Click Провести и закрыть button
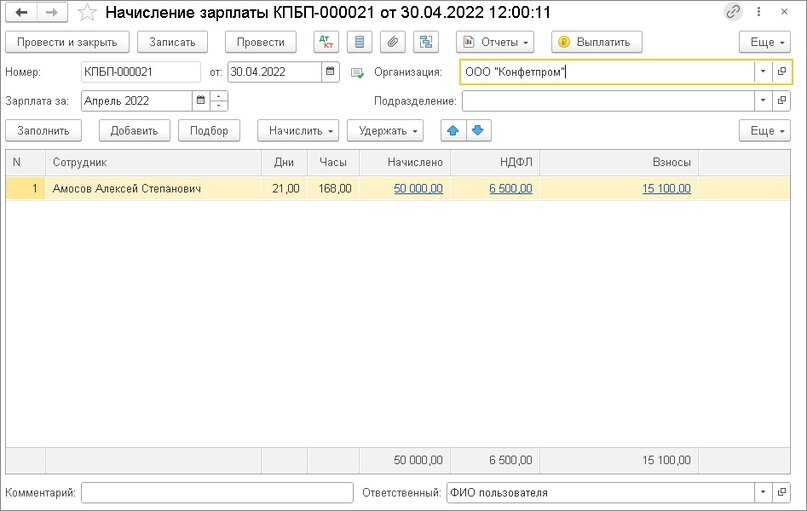 pyautogui.click(x=67, y=42)
